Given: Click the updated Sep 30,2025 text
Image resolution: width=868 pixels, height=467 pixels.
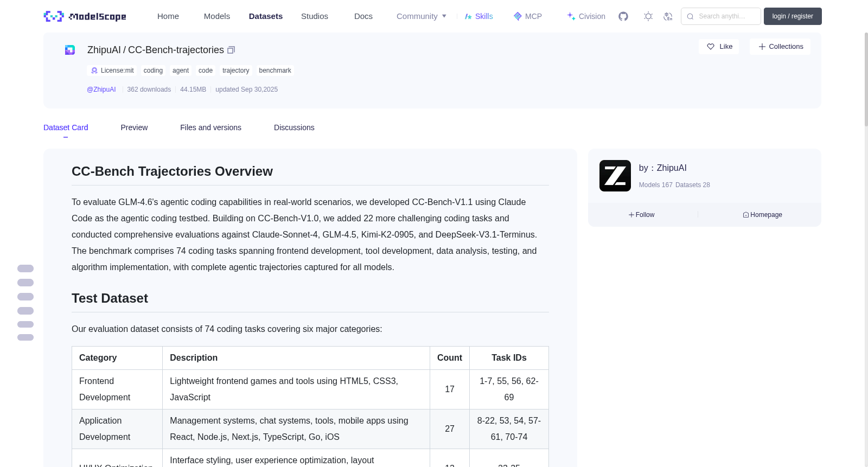Looking at the screenshot, I should tap(246, 89).
